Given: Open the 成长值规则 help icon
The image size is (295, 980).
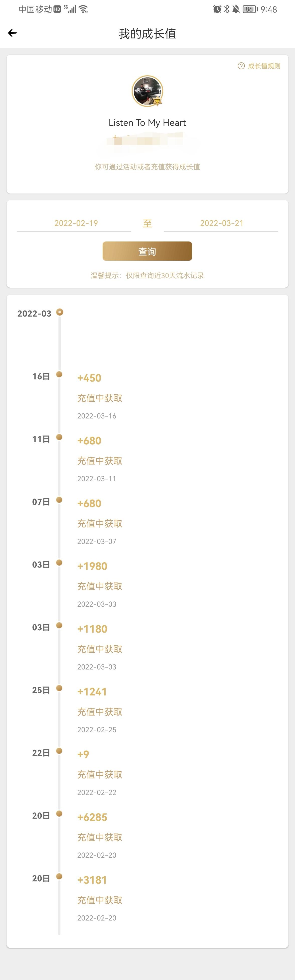Looking at the screenshot, I should (x=241, y=66).
